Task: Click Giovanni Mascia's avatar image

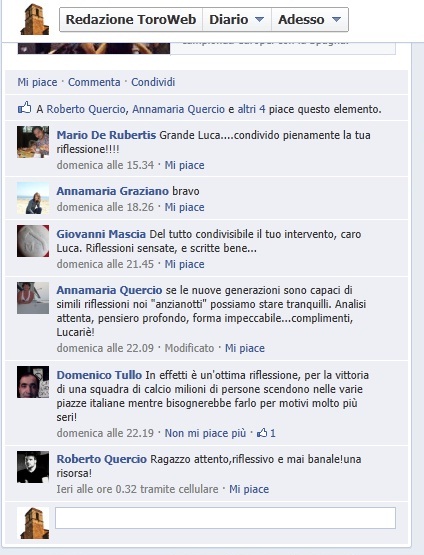Action: click(x=33, y=241)
